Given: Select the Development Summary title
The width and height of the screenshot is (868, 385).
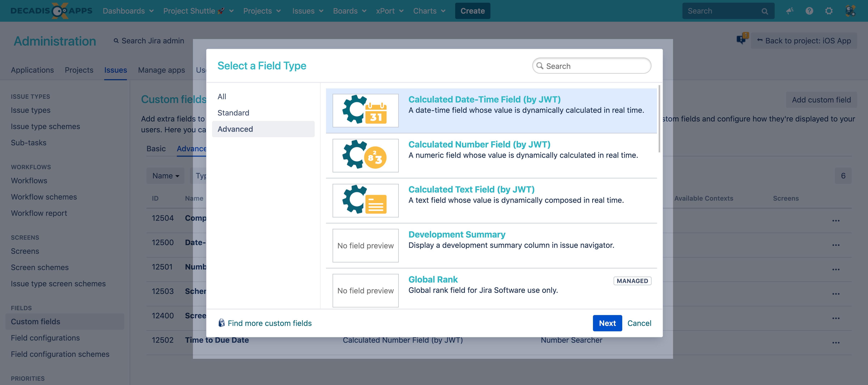Looking at the screenshot, I should pyautogui.click(x=457, y=234).
